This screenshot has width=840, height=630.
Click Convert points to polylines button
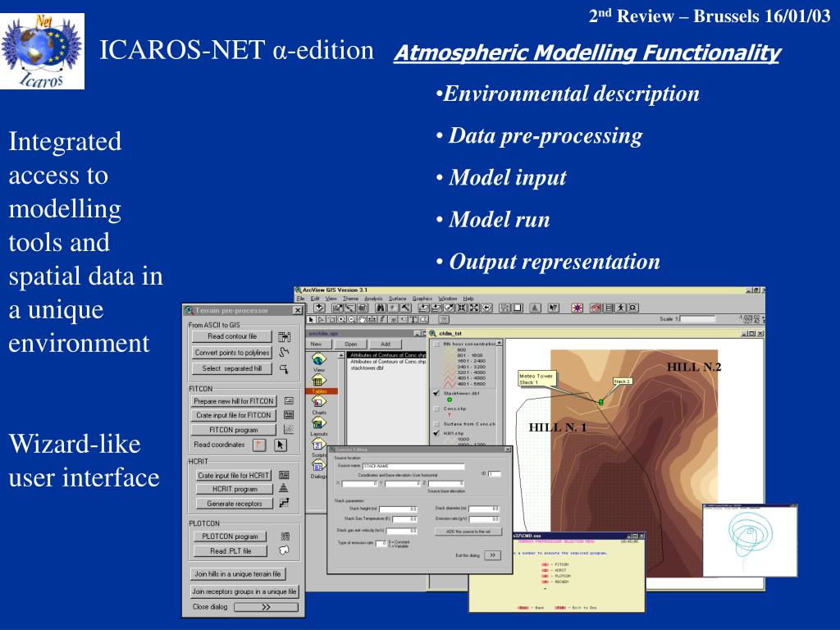click(x=232, y=353)
